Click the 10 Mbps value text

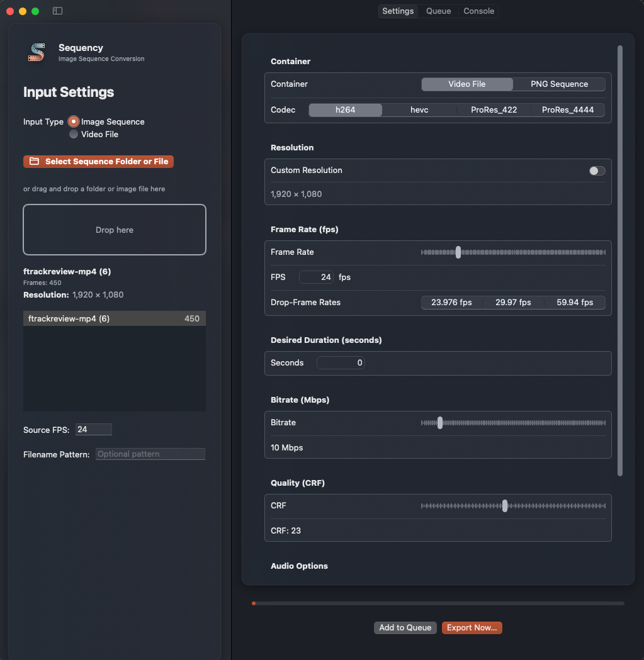pyautogui.click(x=287, y=447)
